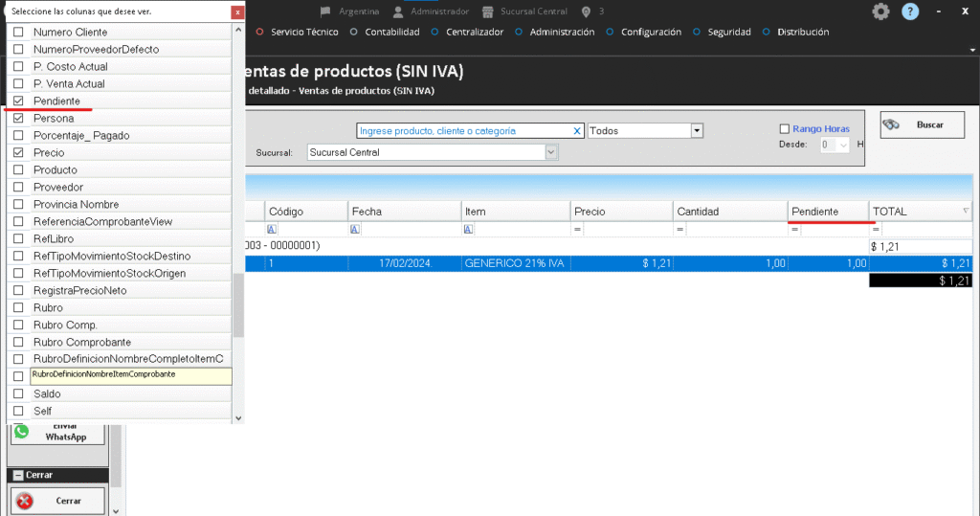Clear the product search with X icon
Viewport: 980px width, 516px height.
tap(577, 131)
